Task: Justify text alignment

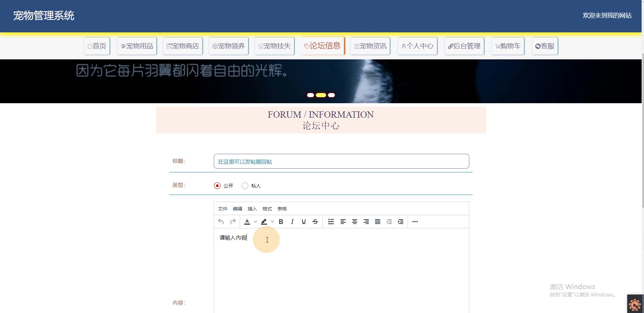Action: tap(378, 222)
